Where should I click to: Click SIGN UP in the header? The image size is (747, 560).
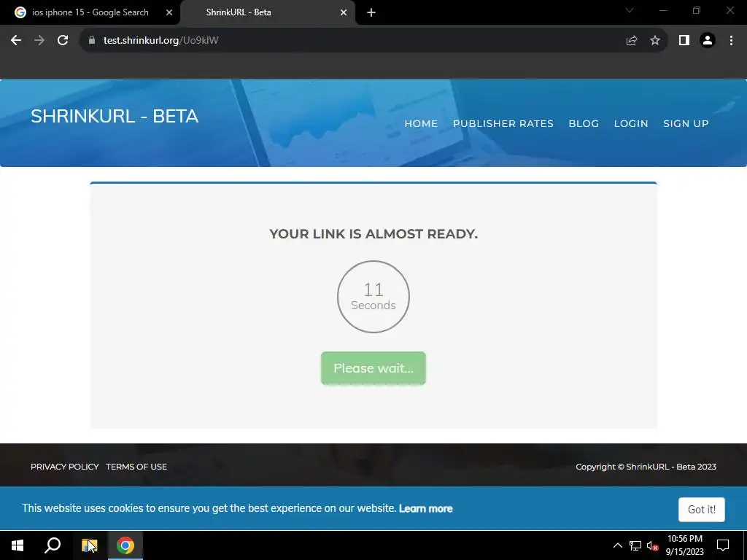pos(686,124)
